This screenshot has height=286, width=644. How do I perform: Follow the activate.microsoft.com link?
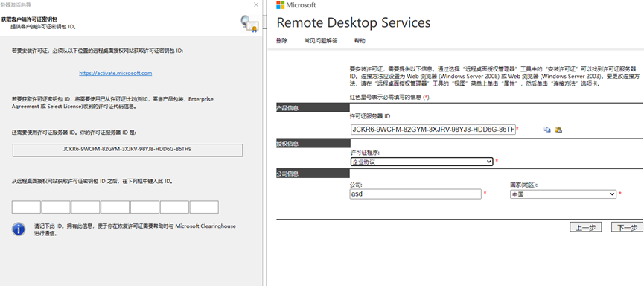tap(116, 73)
